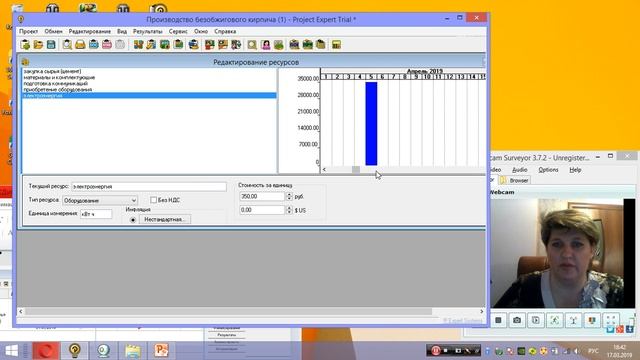Image resolution: width=640 pixels, height=360 pixels.
Task: Open the Редактирование menu
Action: 89,31
